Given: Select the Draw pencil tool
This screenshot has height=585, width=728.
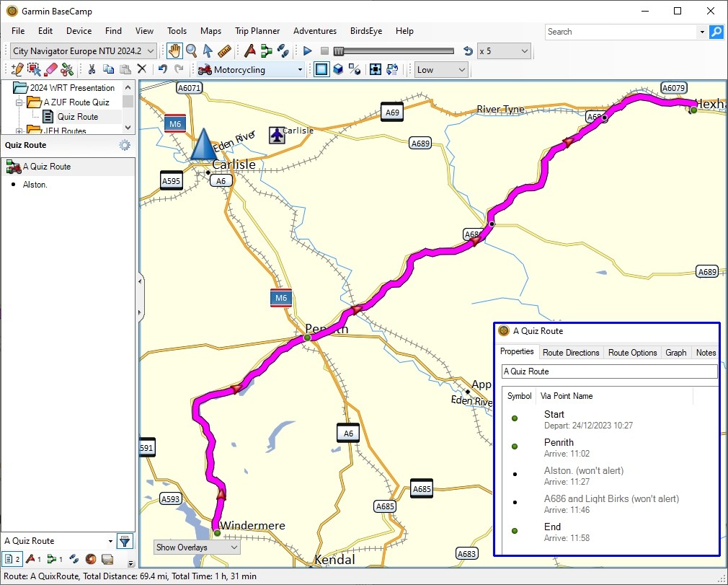Looking at the screenshot, I should coord(17,70).
